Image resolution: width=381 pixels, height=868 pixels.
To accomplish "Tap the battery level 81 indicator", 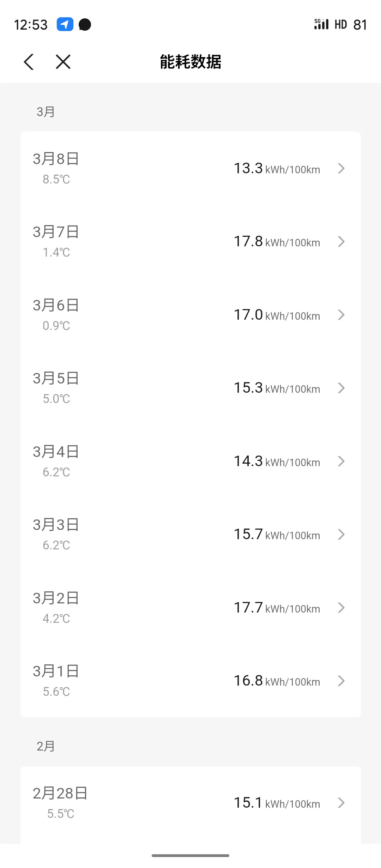I will pos(360,25).
